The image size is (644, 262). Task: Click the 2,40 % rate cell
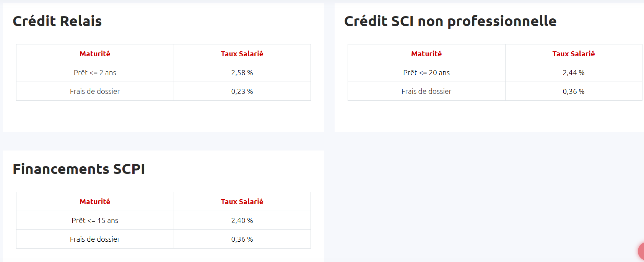tap(242, 221)
